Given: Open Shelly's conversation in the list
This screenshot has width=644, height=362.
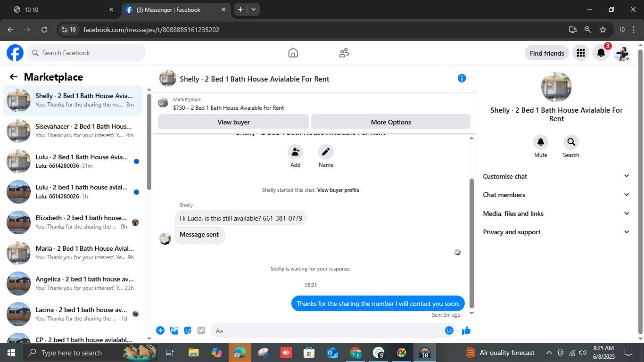Looking at the screenshot, I should (x=73, y=100).
